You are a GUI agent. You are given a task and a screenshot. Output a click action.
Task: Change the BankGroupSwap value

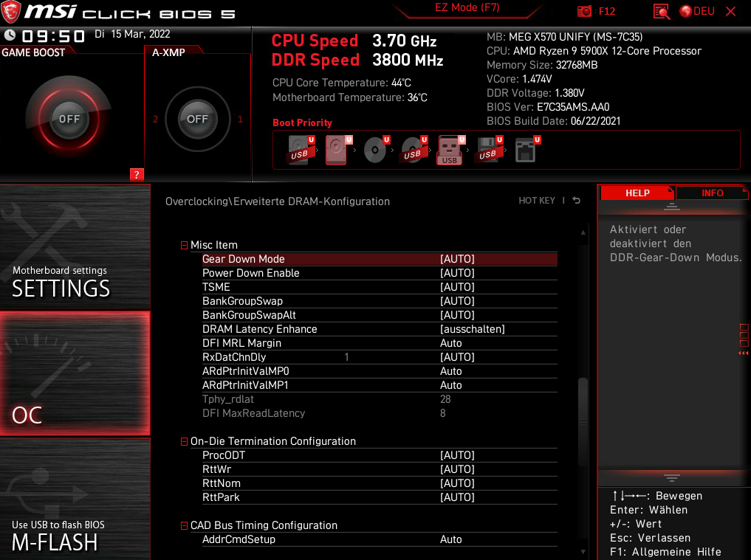pyautogui.click(x=457, y=301)
